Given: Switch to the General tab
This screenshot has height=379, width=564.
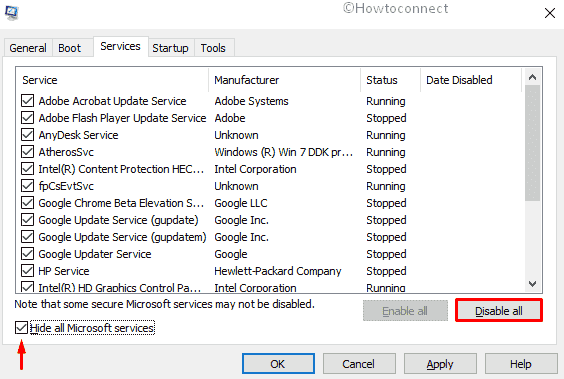Looking at the screenshot, I should [x=28, y=48].
